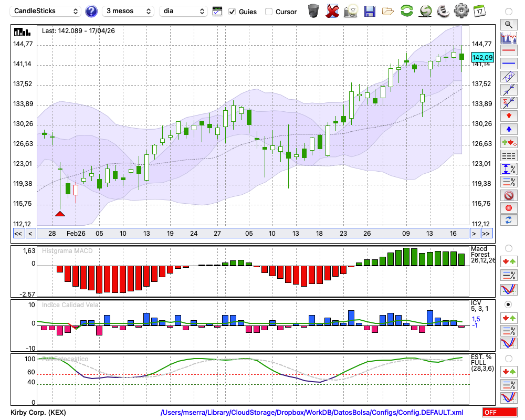Click the red OFF indicator
This screenshot has height=420, width=525.
pos(500,412)
